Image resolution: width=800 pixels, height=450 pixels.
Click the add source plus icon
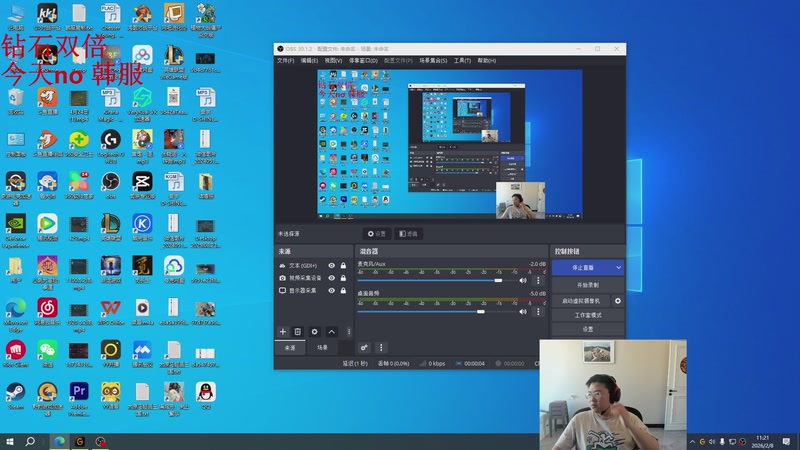[x=283, y=332]
